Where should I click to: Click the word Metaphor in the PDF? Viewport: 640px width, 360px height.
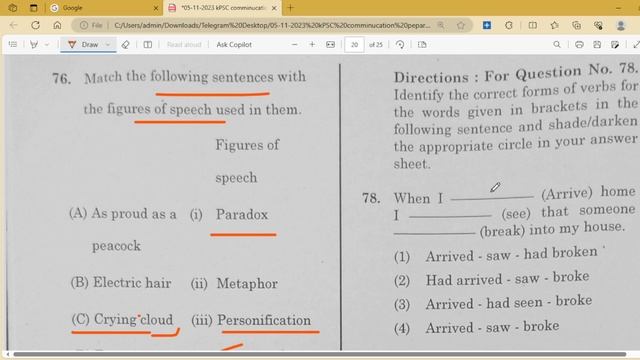click(x=247, y=283)
